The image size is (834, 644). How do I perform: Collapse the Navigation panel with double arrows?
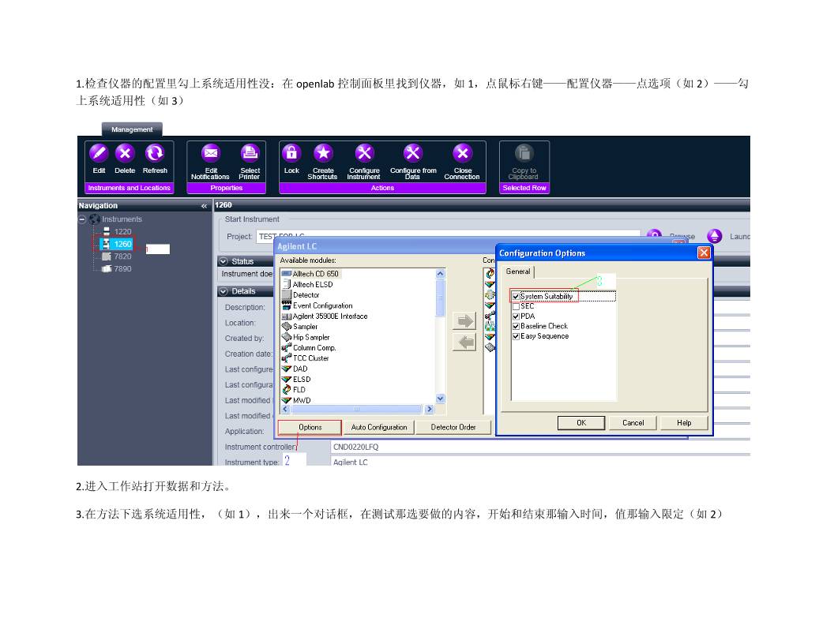pyautogui.click(x=205, y=206)
